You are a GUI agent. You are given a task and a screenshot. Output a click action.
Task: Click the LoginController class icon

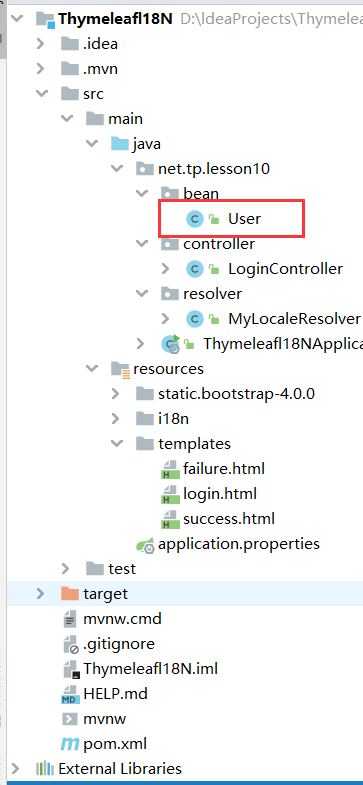tap(195, 269)
